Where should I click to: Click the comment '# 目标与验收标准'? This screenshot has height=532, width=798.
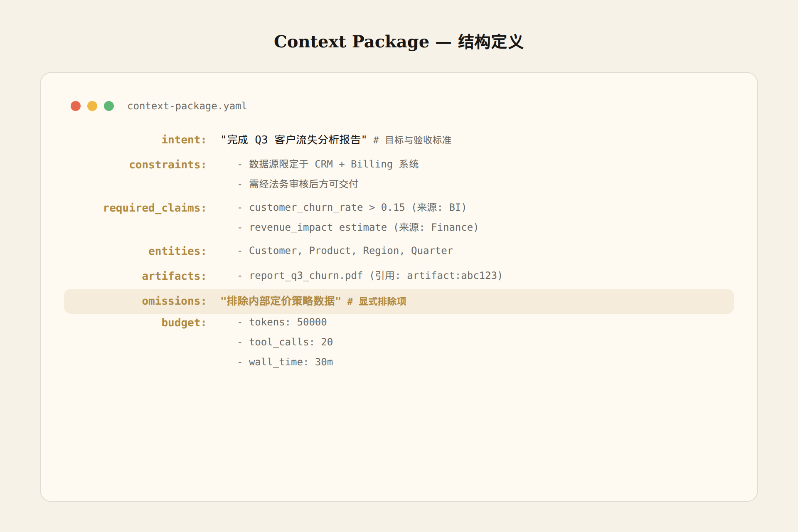(x=412, y=140)
